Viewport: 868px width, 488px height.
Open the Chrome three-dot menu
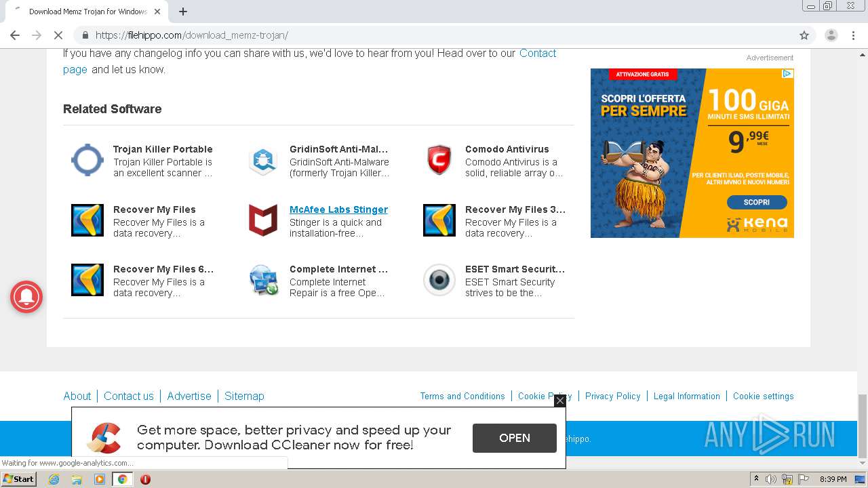[x=854, y=35]
